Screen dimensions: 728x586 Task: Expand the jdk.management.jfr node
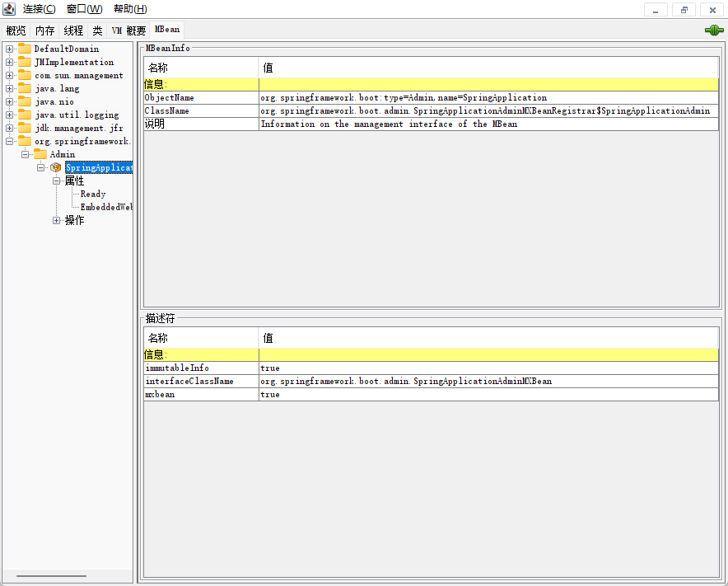(9, 128)
